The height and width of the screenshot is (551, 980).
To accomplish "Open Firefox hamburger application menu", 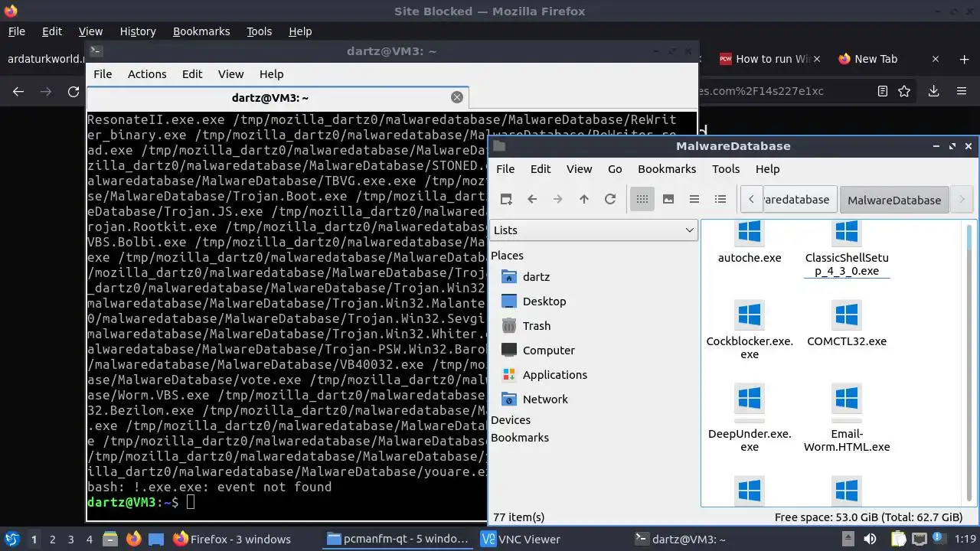I will pos(962,91).
